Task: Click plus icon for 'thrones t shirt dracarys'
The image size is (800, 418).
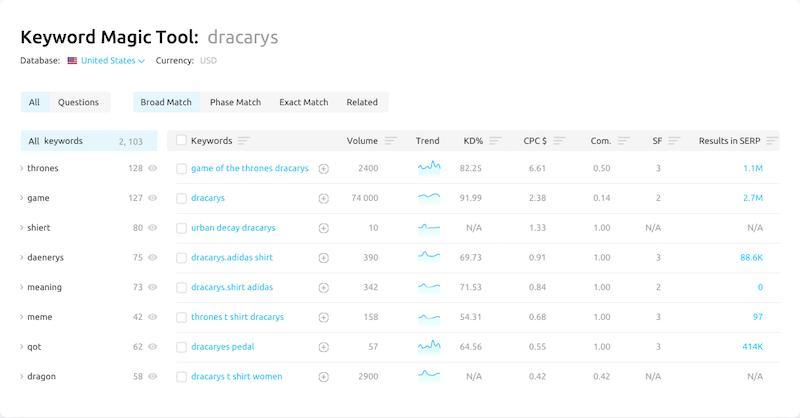Action: tap(323, 317)
